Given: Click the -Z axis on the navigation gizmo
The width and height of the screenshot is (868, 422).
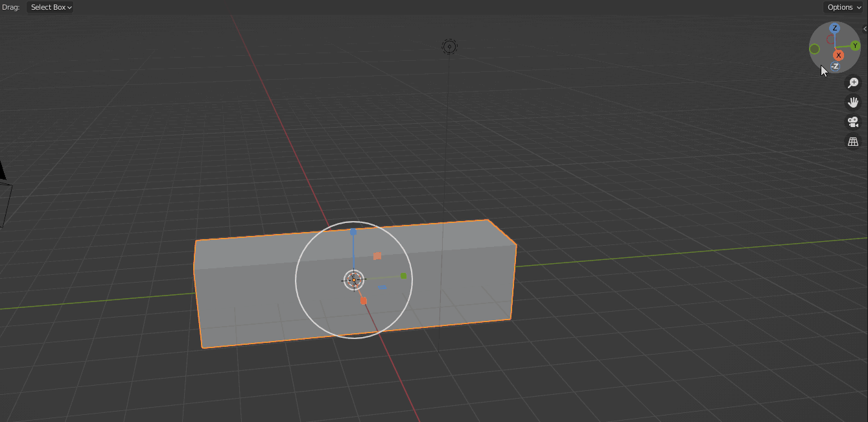Looking at the screenshot, I should click(834, 65).
